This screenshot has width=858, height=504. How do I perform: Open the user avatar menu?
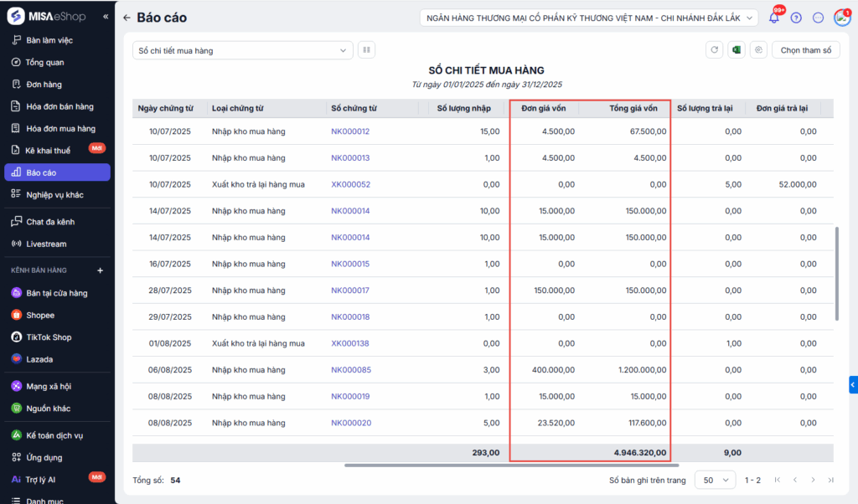coord(841,18)
